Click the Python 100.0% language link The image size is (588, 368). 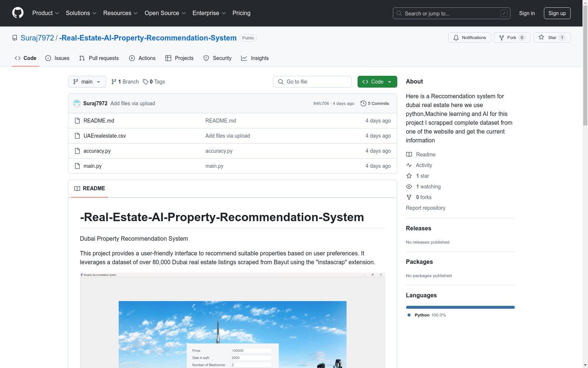[427, 315]
